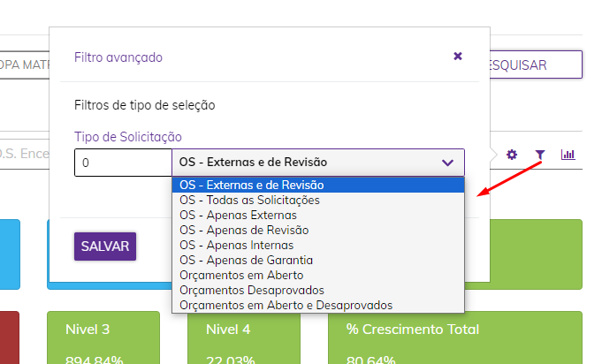Choose the highlighted Externas e de Revisão list option
602x364 pixels.
pyautogui.click(x=252, y=186)
